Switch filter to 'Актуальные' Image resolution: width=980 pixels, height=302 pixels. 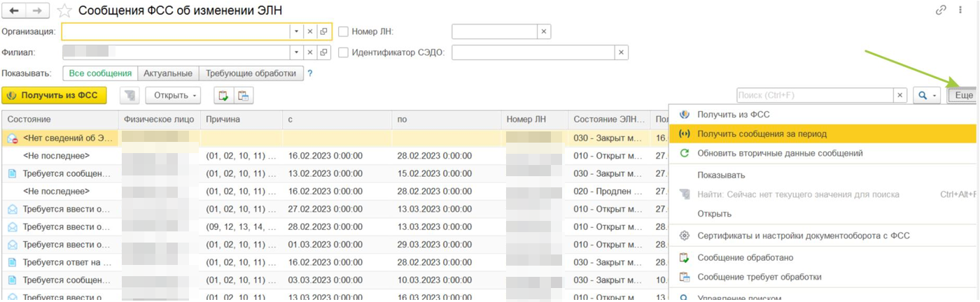168,73
